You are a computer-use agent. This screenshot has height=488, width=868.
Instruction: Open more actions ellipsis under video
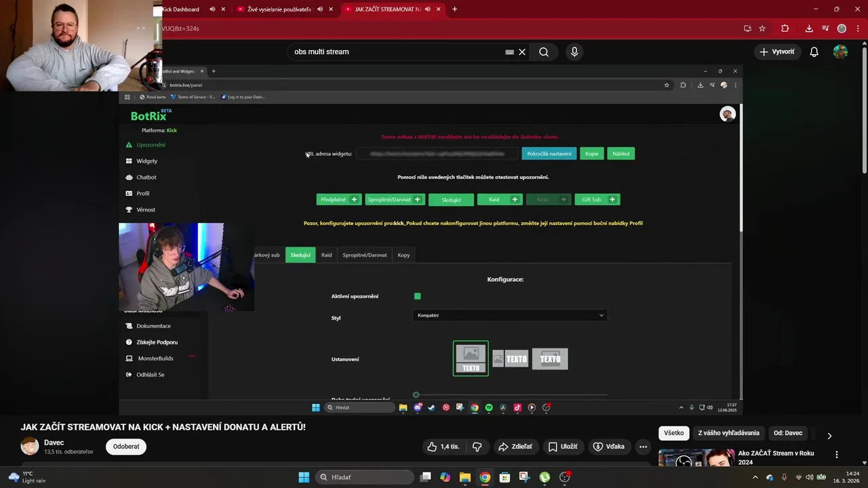click(x=643, y=447)
